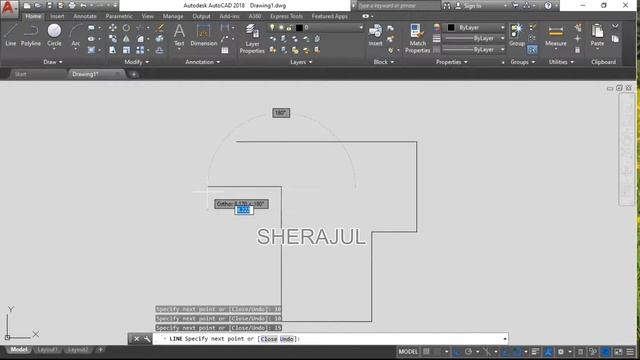640x360 pixels.
Task: Open the Manage ribbon tab
Action: point(173,16)
